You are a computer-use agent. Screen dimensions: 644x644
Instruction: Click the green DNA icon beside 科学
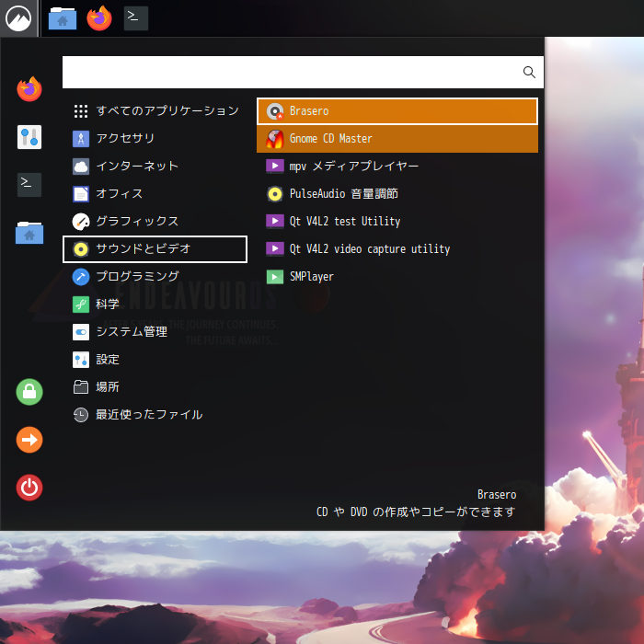pyautogui.click(x=81, y=305)
